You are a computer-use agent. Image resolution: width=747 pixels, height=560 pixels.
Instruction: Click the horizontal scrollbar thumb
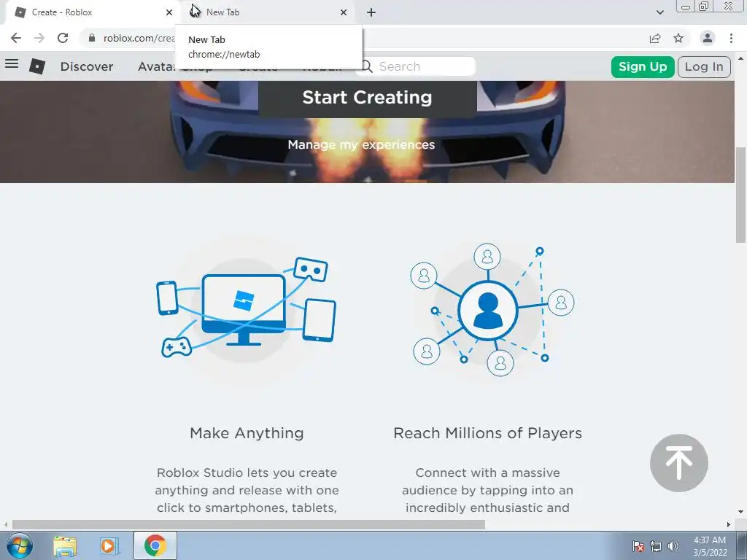point(248,525)
